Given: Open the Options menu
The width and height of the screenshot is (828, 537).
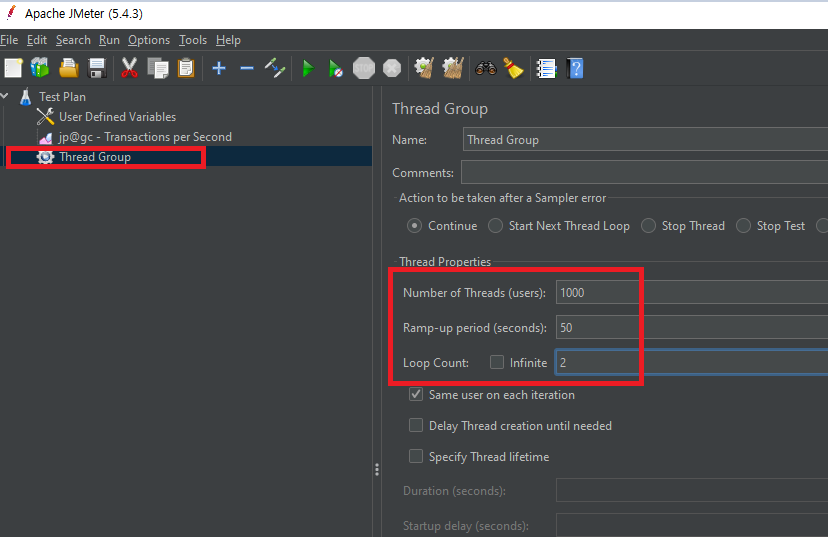Looking at the screenshot, I should pyautogui.click(x=149, y=40).
